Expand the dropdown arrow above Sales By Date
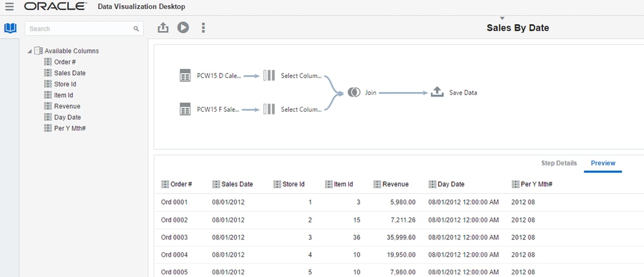The image size is (644, 277). (x=502, y=18)
